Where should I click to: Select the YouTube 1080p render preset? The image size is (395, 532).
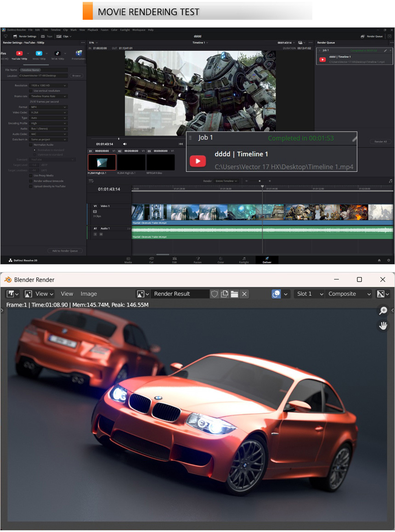[x=19, y=53]
